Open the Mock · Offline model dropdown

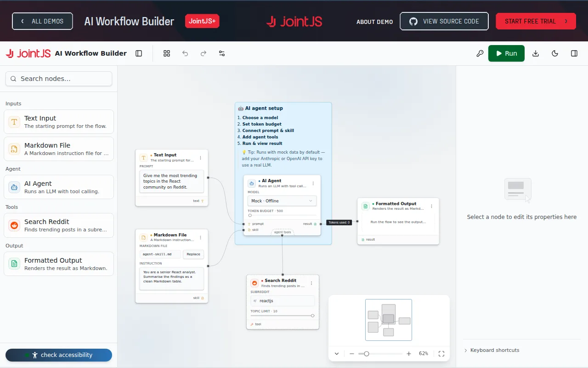(x=282, y=201)
